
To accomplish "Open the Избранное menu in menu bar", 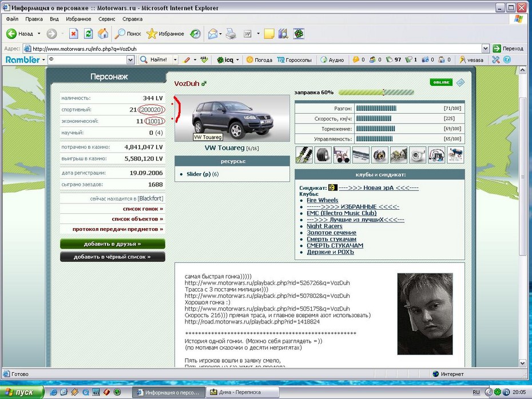I will (78, 19).
